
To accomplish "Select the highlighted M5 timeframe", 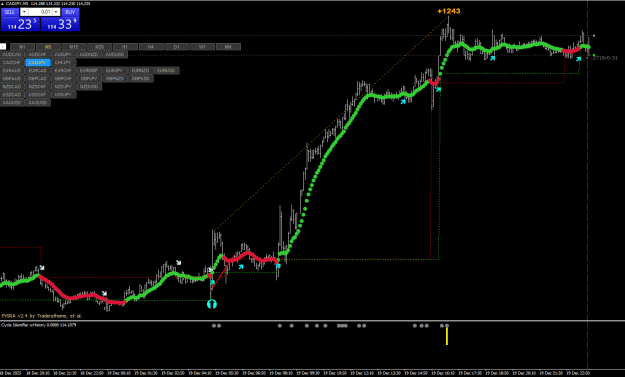I will point(48,47).
